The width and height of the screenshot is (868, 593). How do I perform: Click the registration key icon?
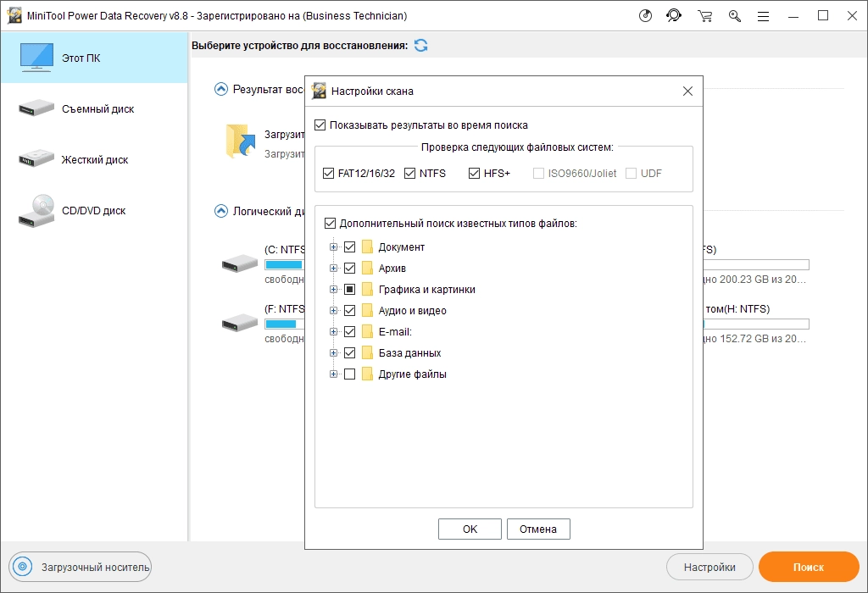(735, 16)
